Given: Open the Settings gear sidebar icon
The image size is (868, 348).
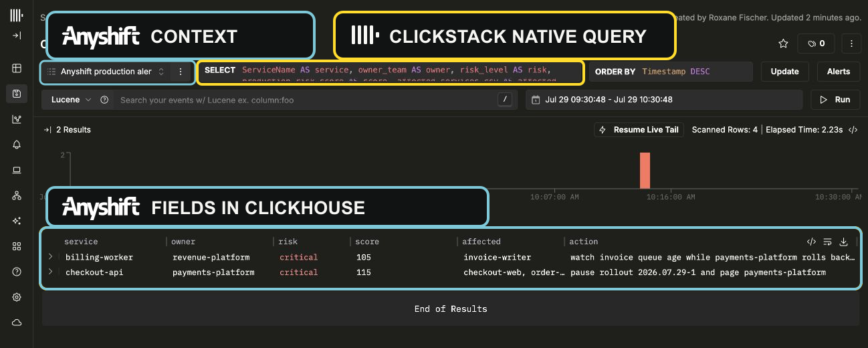Looking at the screenshot, I should click(17, 297).
